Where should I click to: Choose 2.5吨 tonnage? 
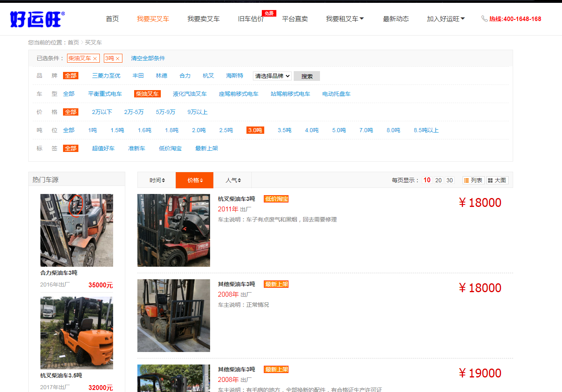(x=226, y=130)
